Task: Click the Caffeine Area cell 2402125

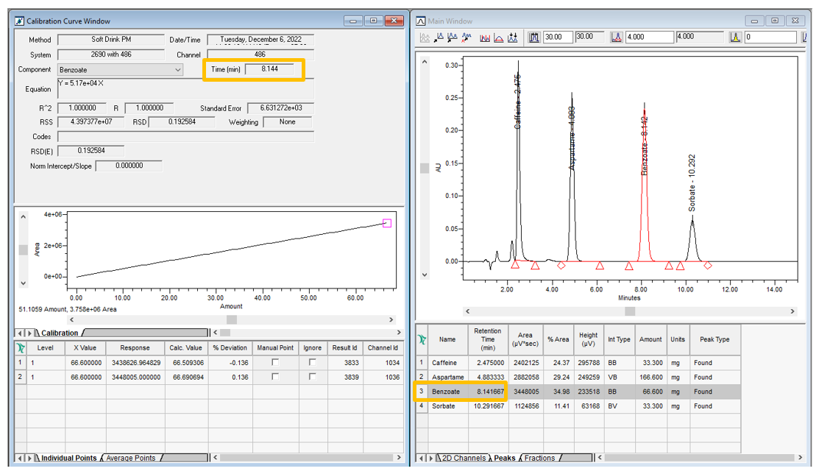Action: pyautogui.click(x=525, y=363)
